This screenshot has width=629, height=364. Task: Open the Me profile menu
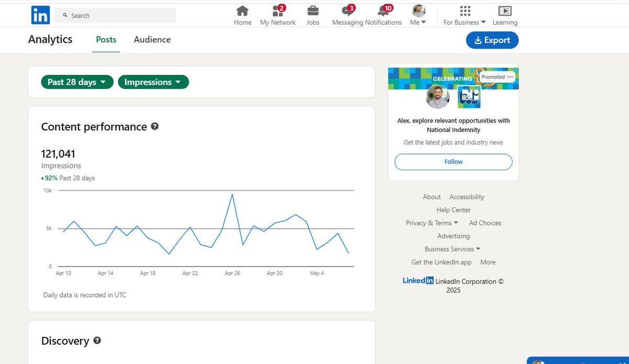pyautogui.click(x=418, y=15)
